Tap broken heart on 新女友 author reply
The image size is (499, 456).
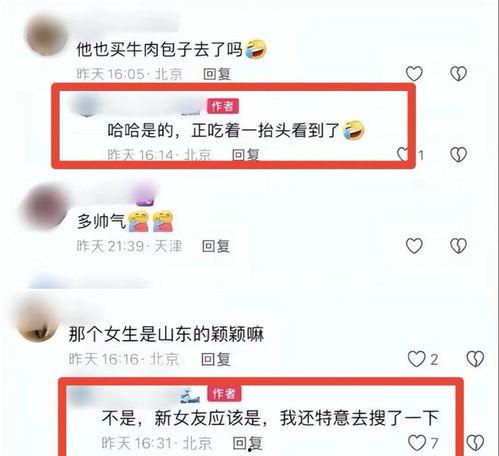pyautogui.click(x=475, y=443)
